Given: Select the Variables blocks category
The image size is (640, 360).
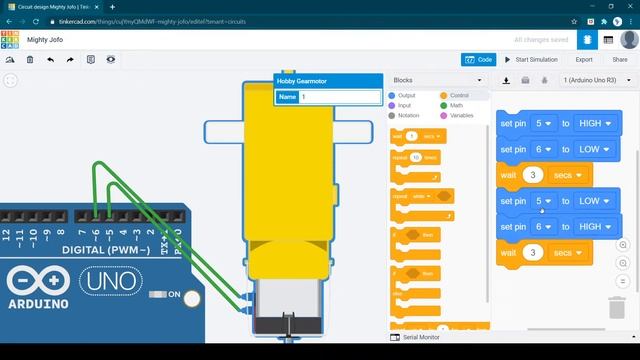Looking at the screenshot, I should coord(457,116).
